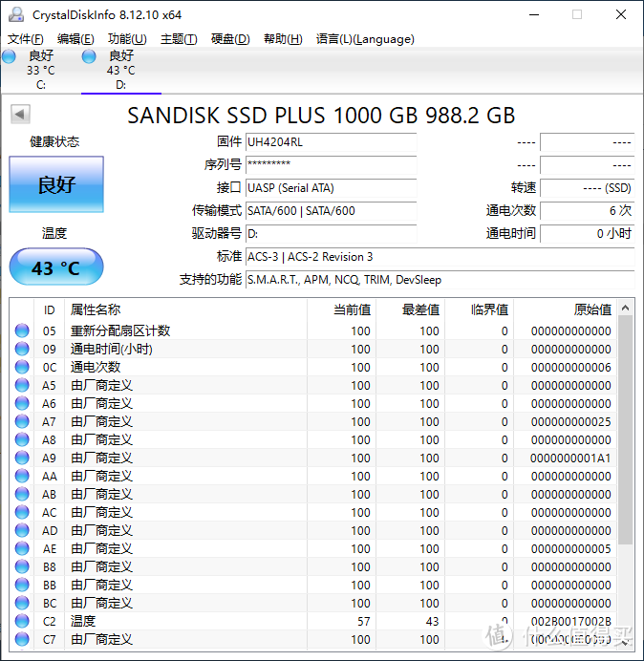Select the 通电次数 attribute name in list
This screenshot has width=644, height=661.
click(96, 367)
